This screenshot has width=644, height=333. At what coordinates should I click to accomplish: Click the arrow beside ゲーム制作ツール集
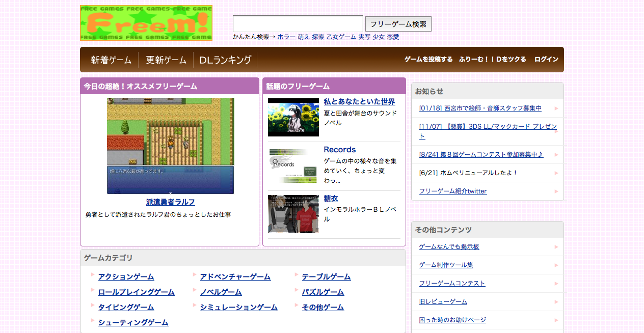556,265
